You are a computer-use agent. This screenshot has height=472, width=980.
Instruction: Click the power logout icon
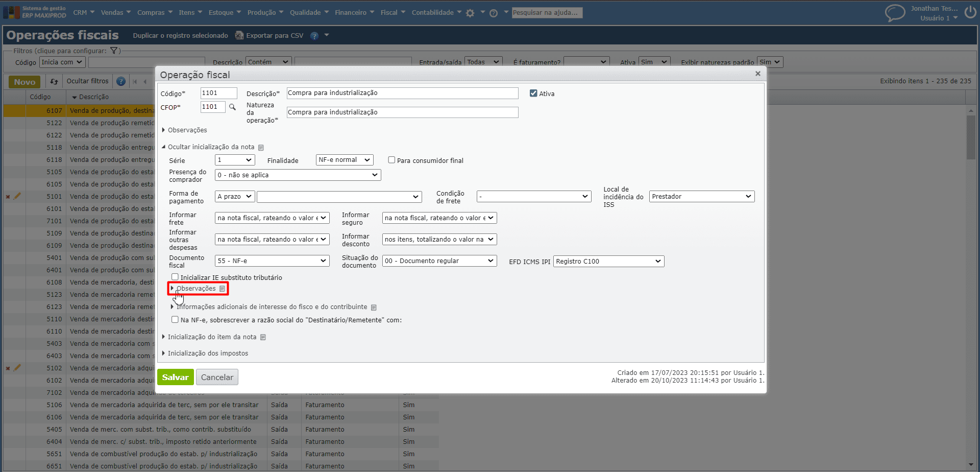click(970, 13)
